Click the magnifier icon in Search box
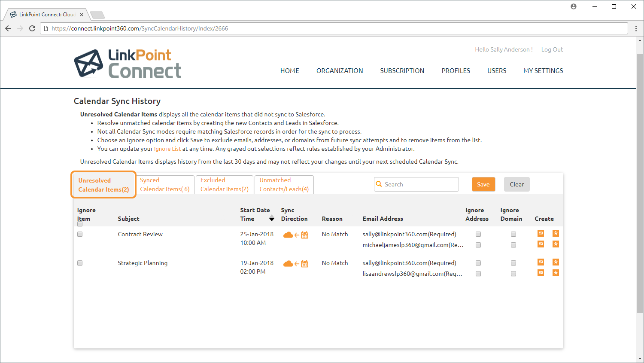This screenshot has width=644, height=363. pyautogui.click(x=379, y=184)
